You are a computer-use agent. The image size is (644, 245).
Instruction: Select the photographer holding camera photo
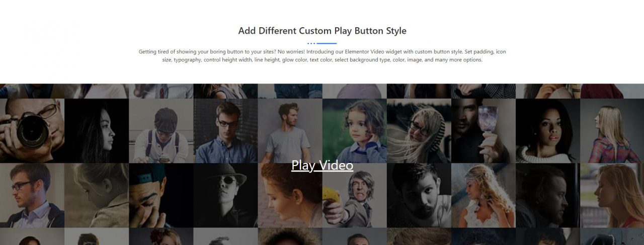tap(32, 130)
